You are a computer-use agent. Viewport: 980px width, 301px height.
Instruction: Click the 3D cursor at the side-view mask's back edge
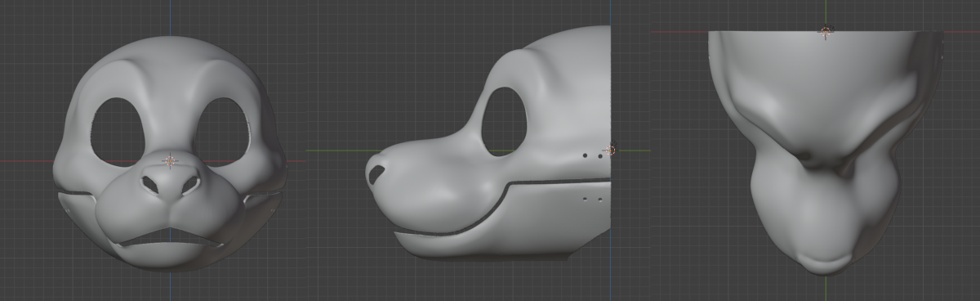pyautogui.click(x=611, y=150)
